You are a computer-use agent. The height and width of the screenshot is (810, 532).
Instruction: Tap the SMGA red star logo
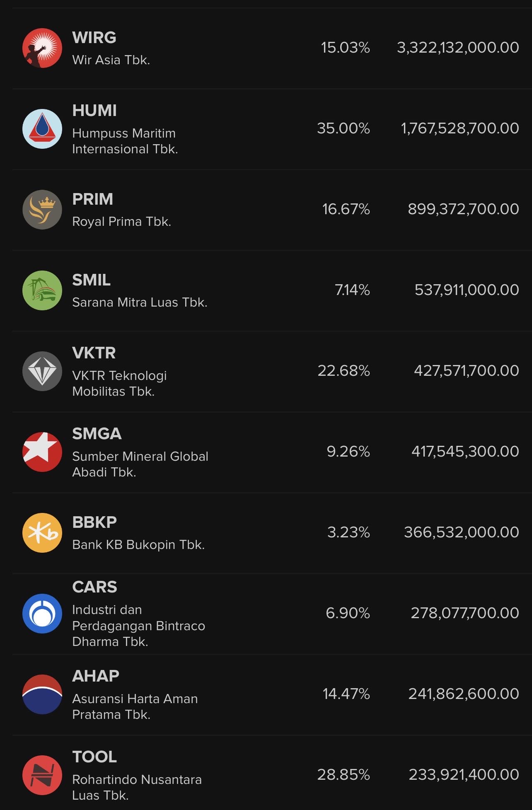[42, 452]
